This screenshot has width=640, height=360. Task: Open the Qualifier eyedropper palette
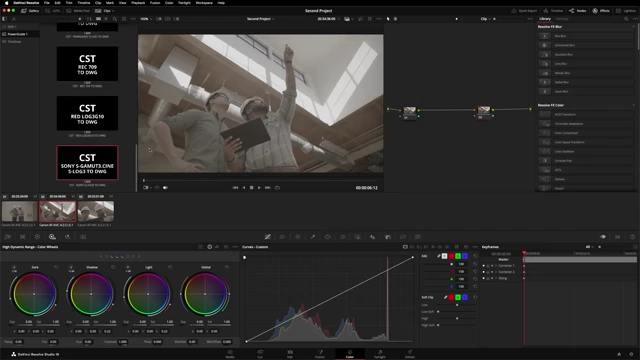[x=313, y=237]
